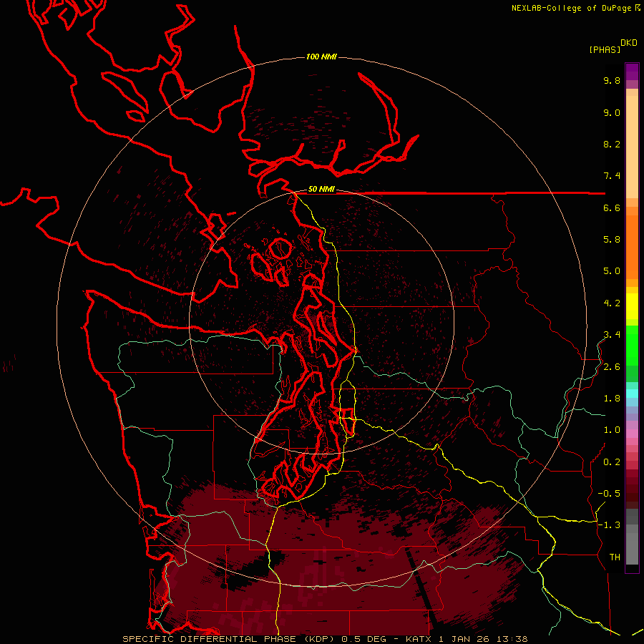The height and width of the screenshot is (644, 644).
Task: Click the 6.6 value on the scale
Action: pos(612,208)
